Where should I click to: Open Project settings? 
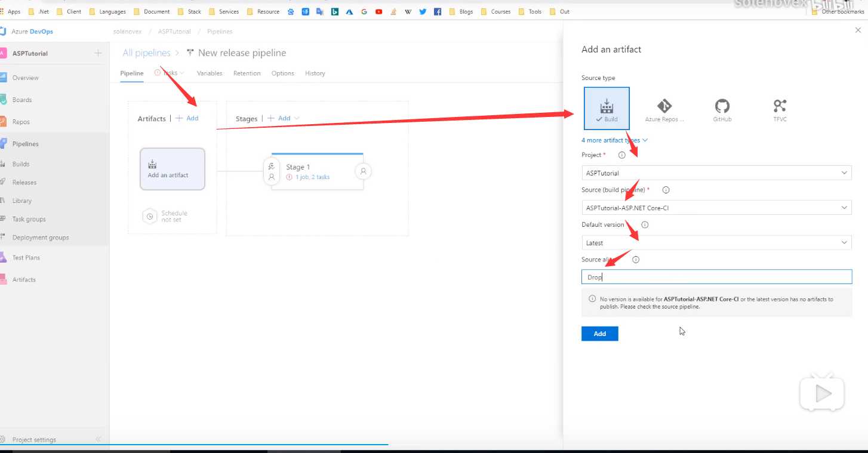pos(34,440)
